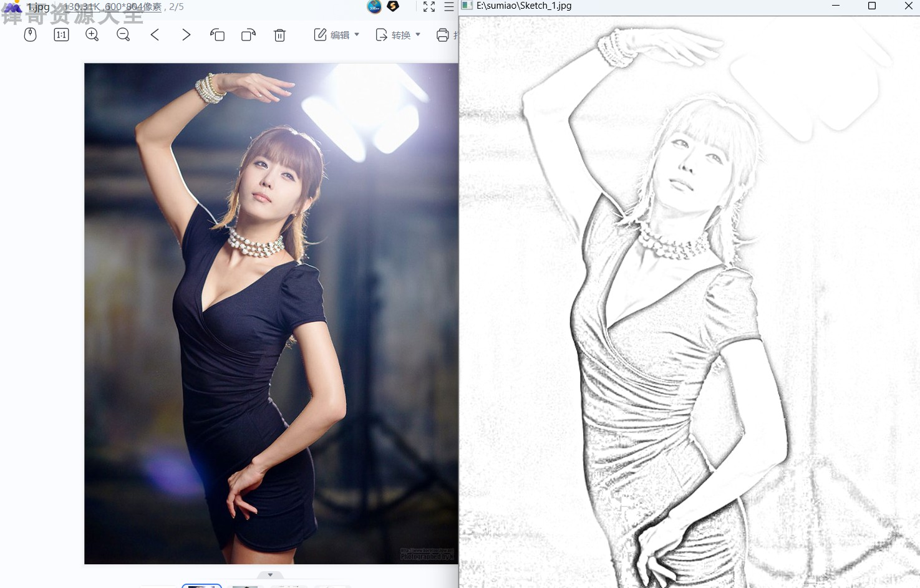Image resolution: width=920 pixels, height=588 pixels.
Task: Enter fullscreen view in image viewer
Action: tap(429, 7)
